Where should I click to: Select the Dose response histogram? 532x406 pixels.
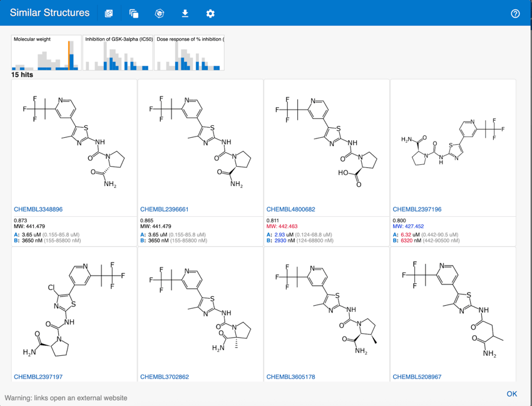click(189, 53)
